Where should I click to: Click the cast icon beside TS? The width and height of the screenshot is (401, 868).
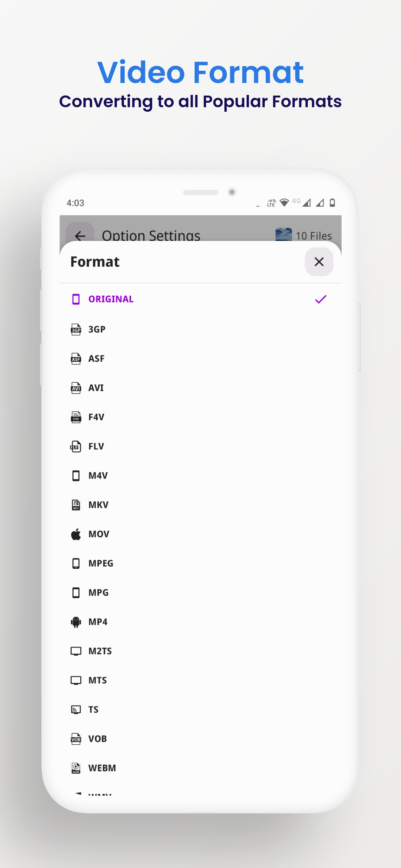pos(76,709)
